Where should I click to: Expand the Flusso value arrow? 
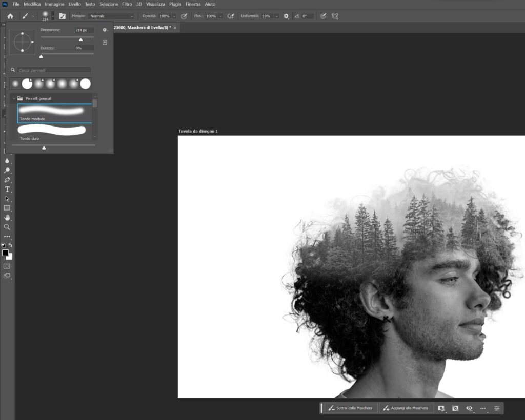pos(220,16)
